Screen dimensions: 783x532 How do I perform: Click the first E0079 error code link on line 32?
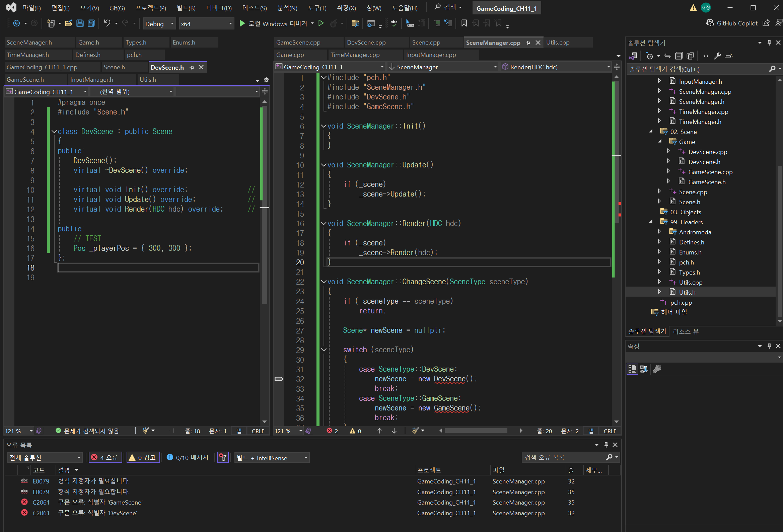pyautogui.click(x=41, y=481)
